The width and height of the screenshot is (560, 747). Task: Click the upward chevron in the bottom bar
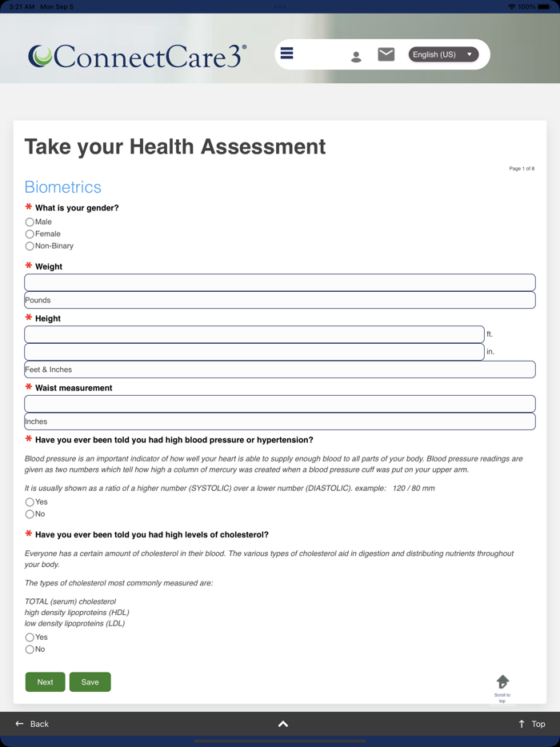[282, 723]
